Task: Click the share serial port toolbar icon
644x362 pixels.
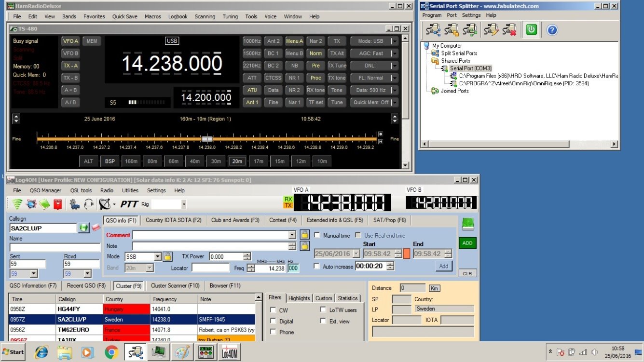Action: (452, 30)
